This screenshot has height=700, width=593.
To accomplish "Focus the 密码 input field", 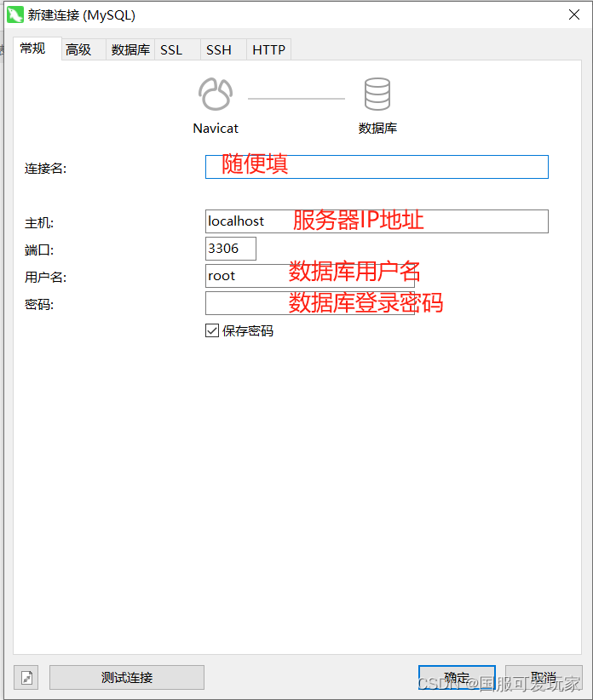I will click(310, 303).
